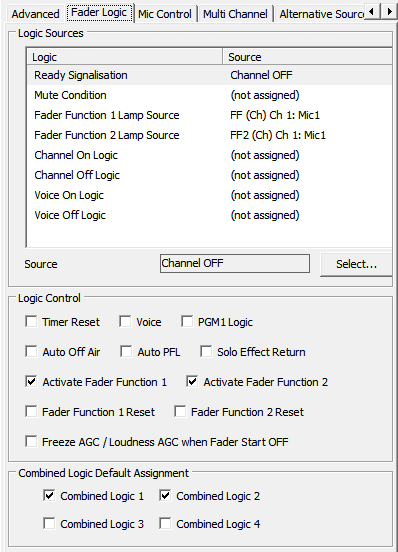Click the Source column header
The width and height of the screenshot is (398, 552).
(307, 57)
